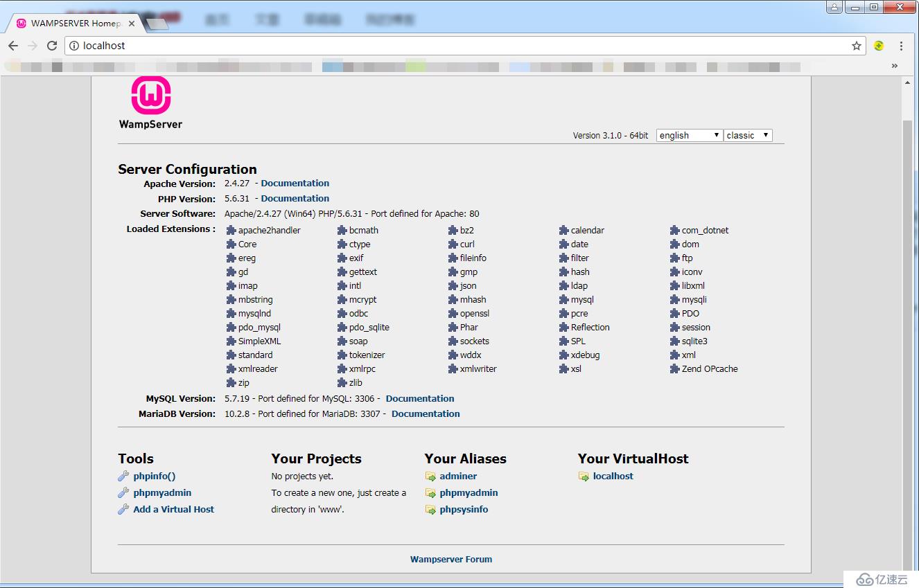Viewport: 919px width, 588px height.
Task: Click the Version 3.1.0 - 64bit text
Action: [x=611, y=136]
